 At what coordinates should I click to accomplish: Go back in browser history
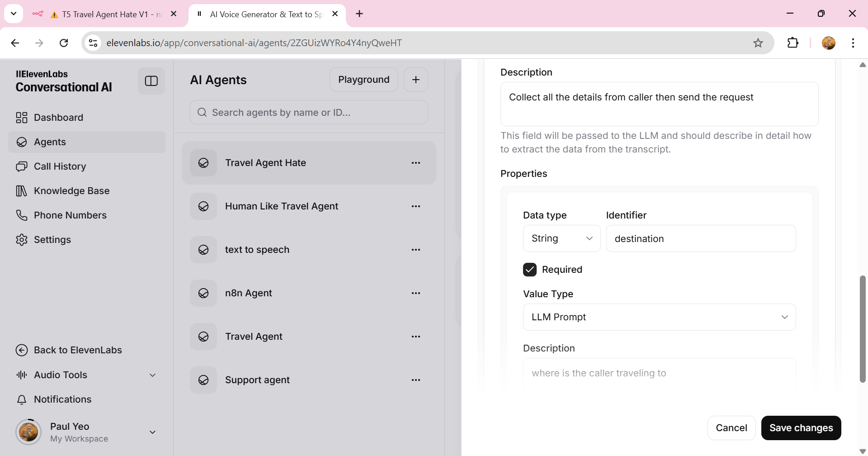pyautogui.click(x=15, y=43)
